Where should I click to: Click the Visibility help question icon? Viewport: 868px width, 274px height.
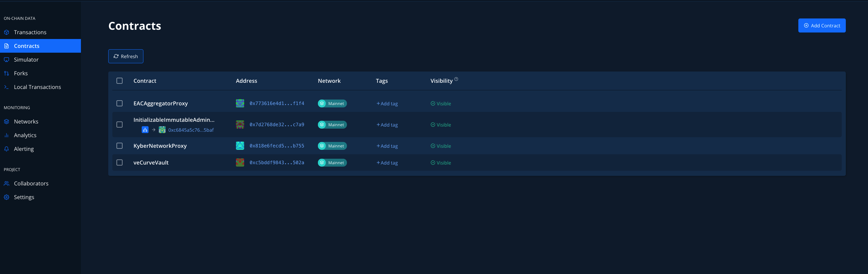456,79
